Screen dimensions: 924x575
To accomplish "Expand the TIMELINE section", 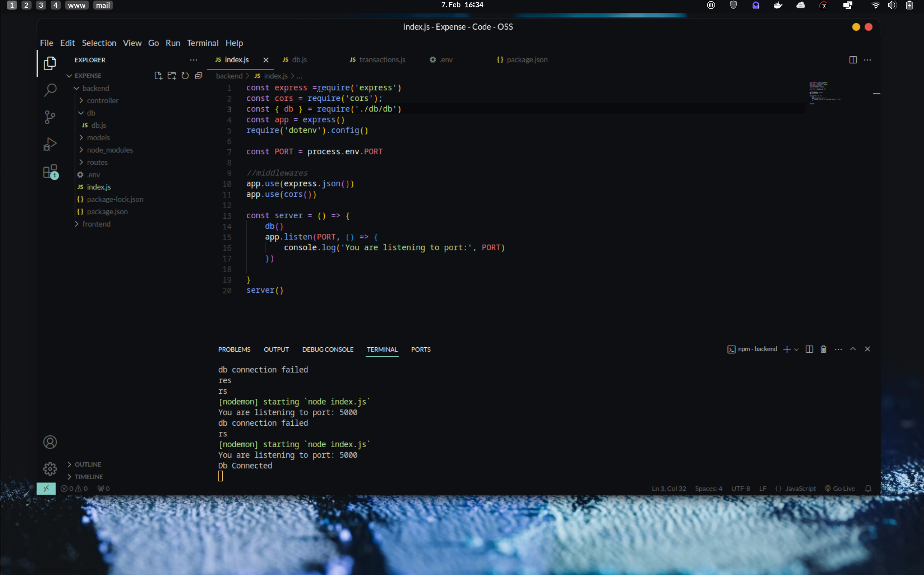I will (x=89, y=476).
